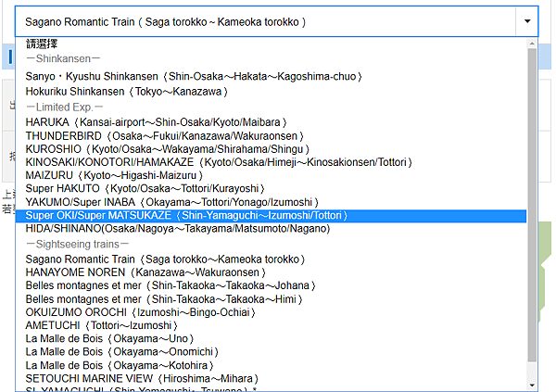Select Belles montagnes et mer Himi option
This screenshot has height=392, width=556.
coord(272,299)
